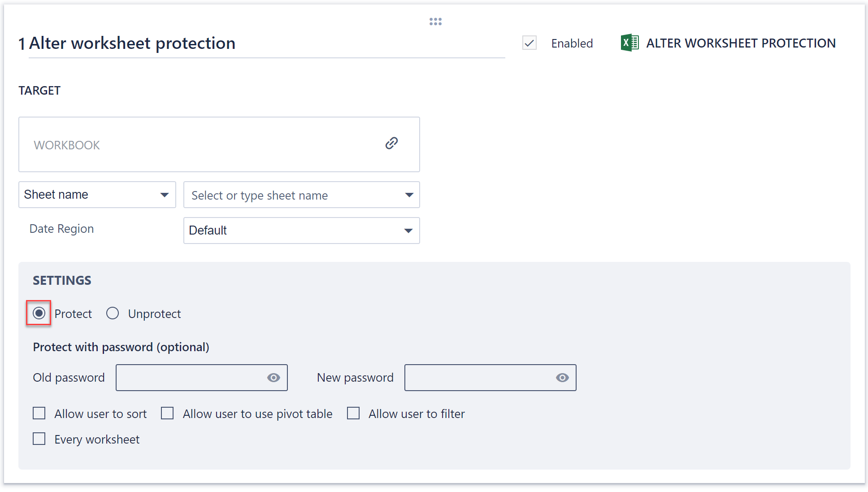868x492 pixels.
Task: Click the drag handle dots at the top
Action: pyautogui.click(x=435, y=21)
